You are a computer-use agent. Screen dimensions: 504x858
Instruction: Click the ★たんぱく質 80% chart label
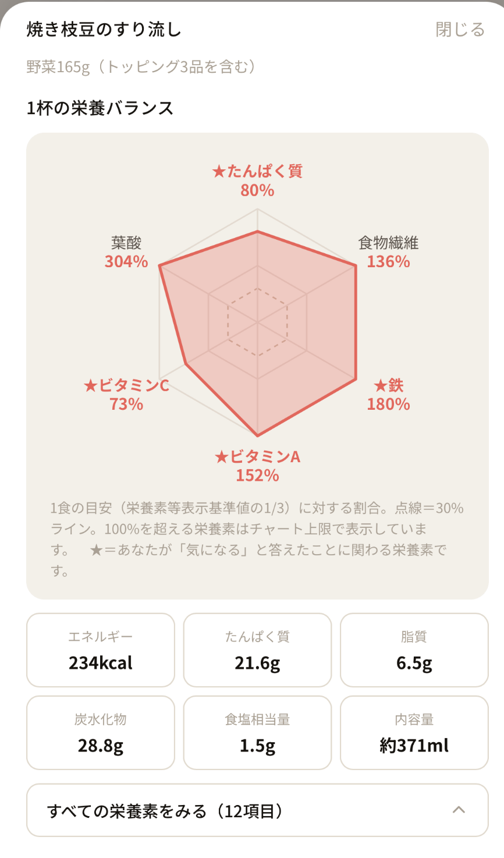[x=257, y=180]
